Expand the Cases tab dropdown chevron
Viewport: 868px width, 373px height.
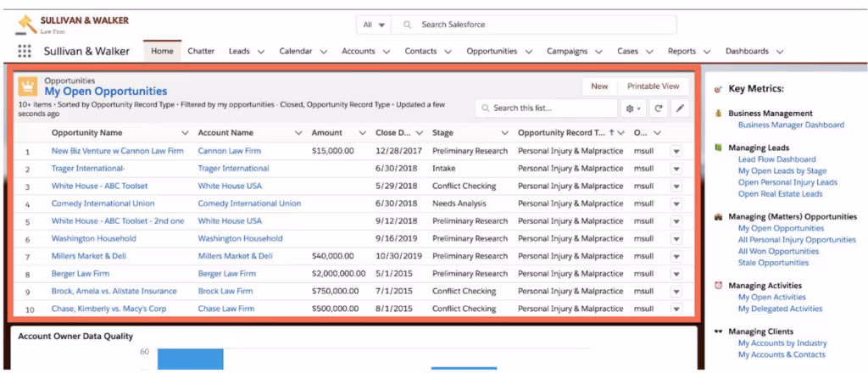pos(649,52)
